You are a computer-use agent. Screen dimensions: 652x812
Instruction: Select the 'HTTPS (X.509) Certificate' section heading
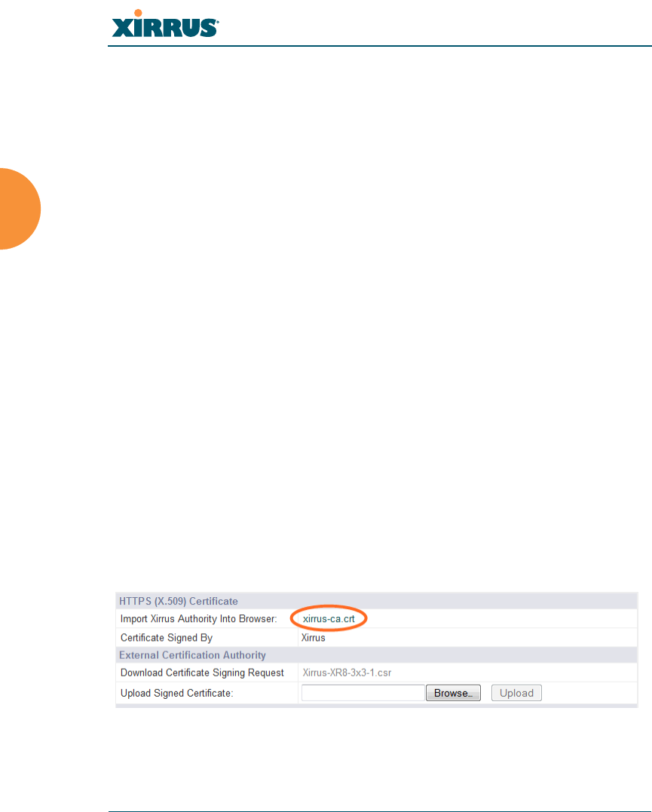tap(179, 601)
